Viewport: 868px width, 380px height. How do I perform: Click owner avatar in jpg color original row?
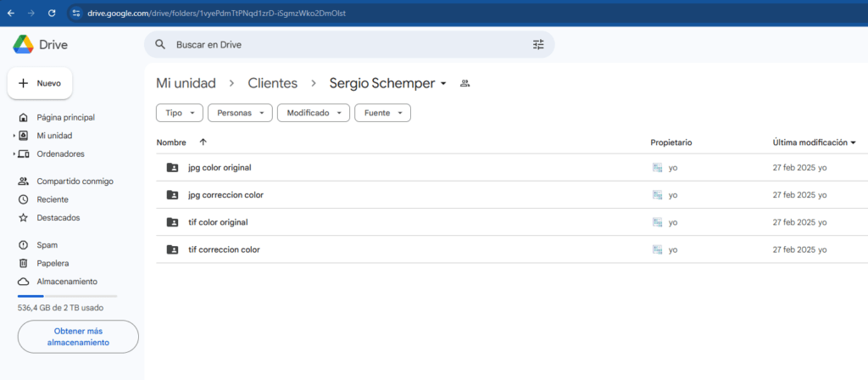pyautogui.click(x=658, y=167)
